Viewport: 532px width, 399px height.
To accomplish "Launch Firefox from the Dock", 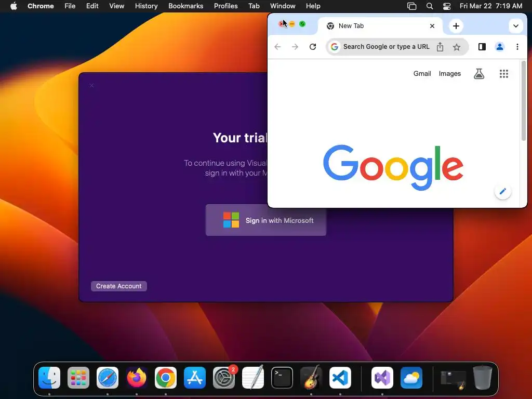I will tap(137, 378).
